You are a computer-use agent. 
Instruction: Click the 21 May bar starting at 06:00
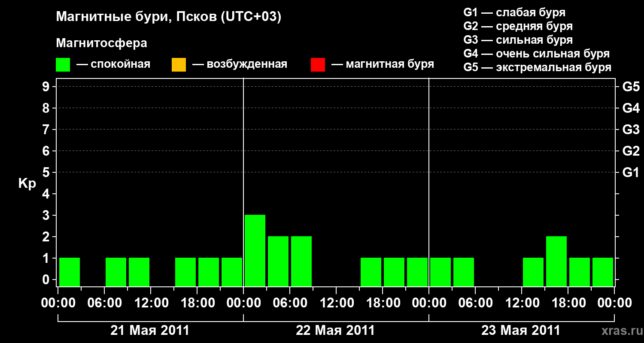[x=116, y=272]
